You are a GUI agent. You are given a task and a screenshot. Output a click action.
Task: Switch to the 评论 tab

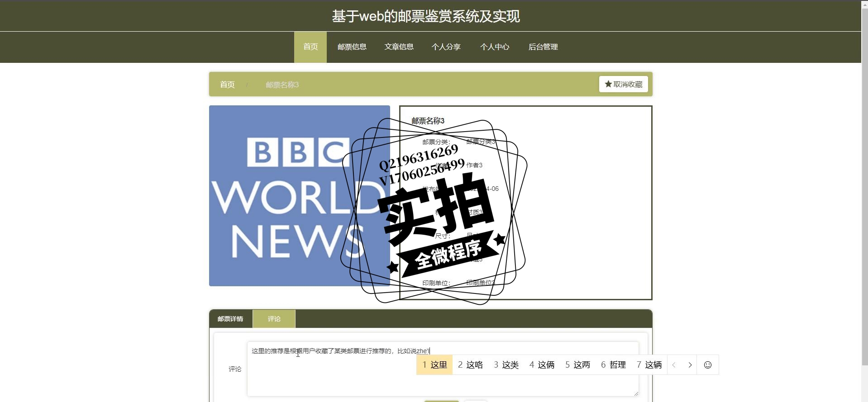pos(274,319)
